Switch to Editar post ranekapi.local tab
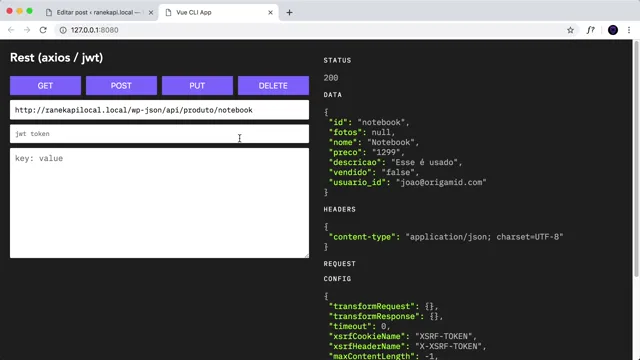This screenshot has height=360, width=640. (98, 13)
